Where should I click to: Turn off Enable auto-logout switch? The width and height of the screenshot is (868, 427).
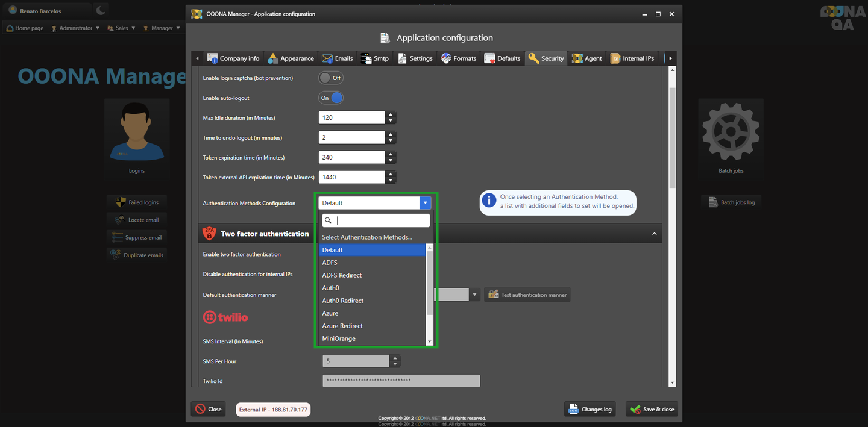pyautogui.click(x=330, y=98)
